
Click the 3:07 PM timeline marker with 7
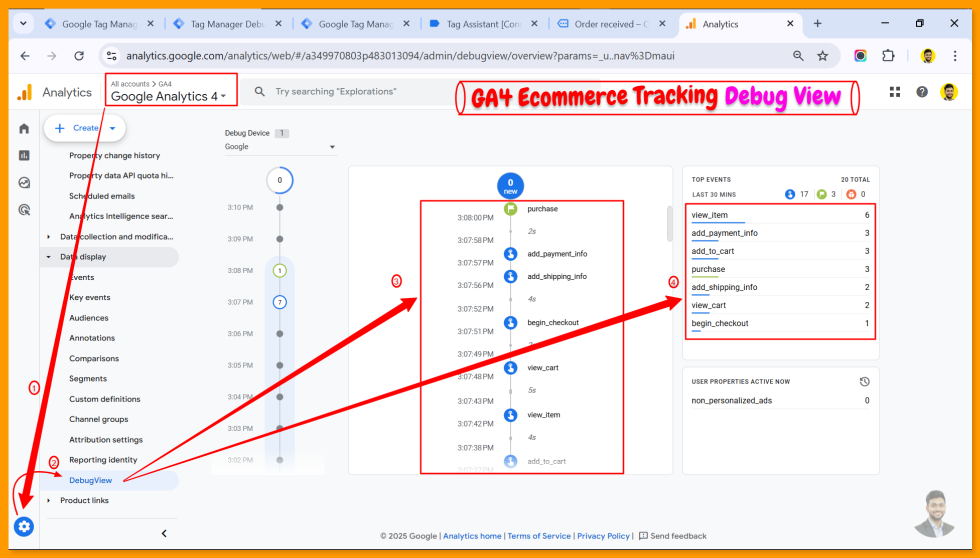(279, 302)
